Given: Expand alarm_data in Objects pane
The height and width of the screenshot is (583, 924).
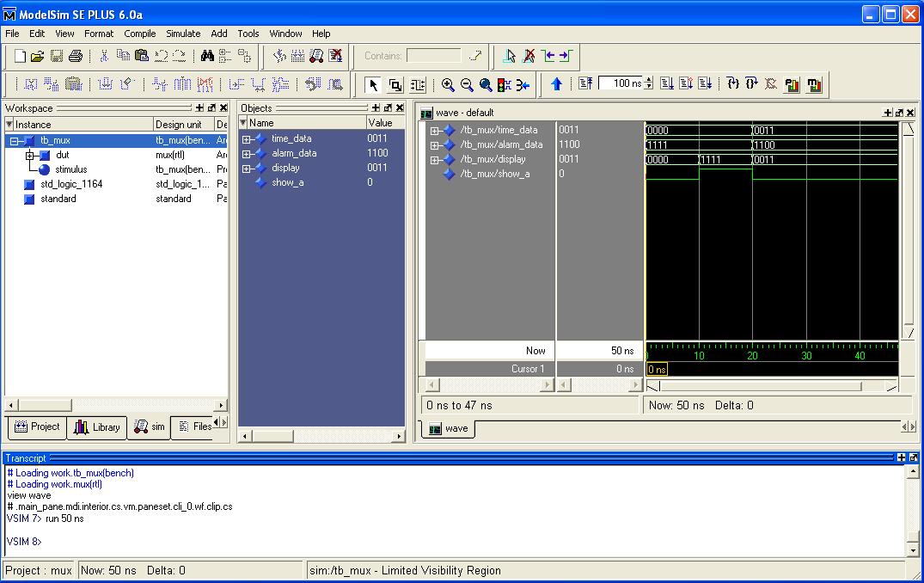Looking at the screenshot, I should coord(247,154).
